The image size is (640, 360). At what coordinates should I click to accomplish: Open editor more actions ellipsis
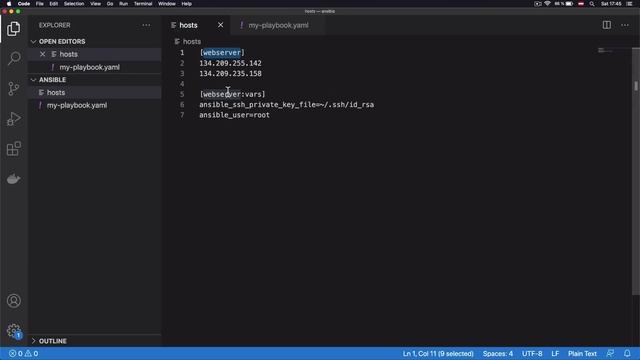point(624,25)
